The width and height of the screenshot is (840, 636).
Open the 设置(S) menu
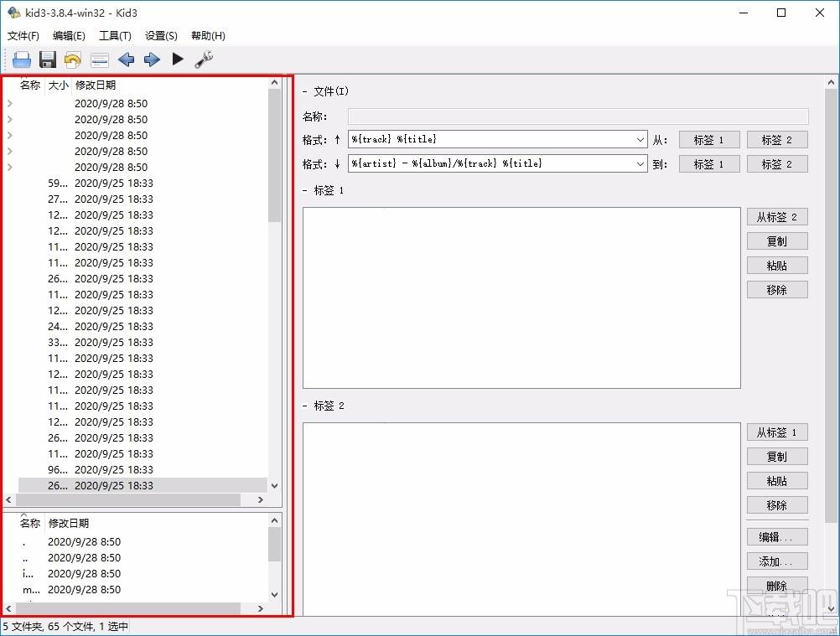coord(161,36)
